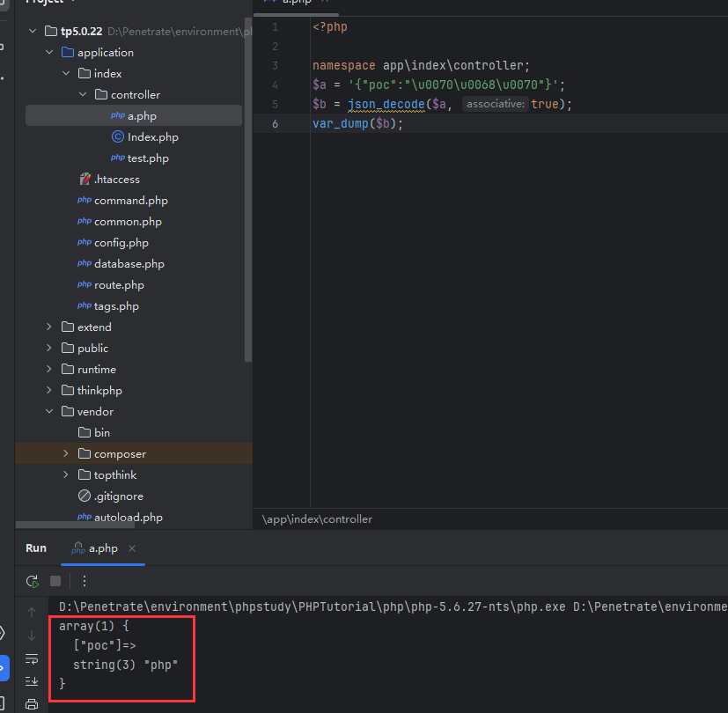
Task: Close the a.php run tab
Action: click(x=132, y=548)
